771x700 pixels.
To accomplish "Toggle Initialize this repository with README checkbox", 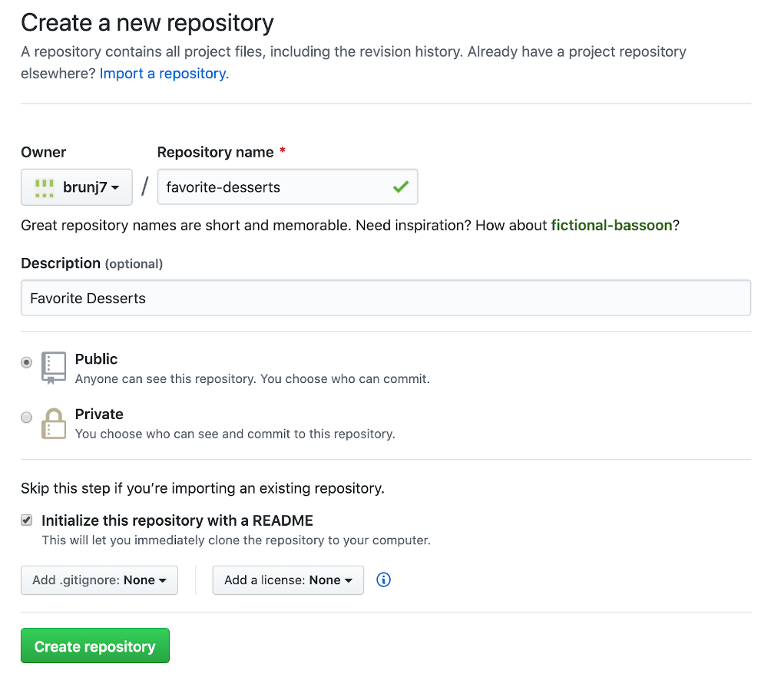I will click(27, 520).
